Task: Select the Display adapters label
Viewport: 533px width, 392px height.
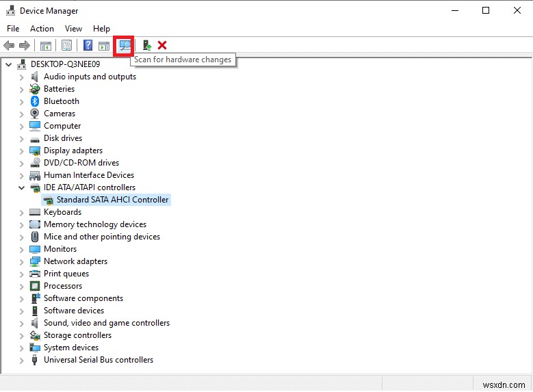Action: click(x=73, y=151)
